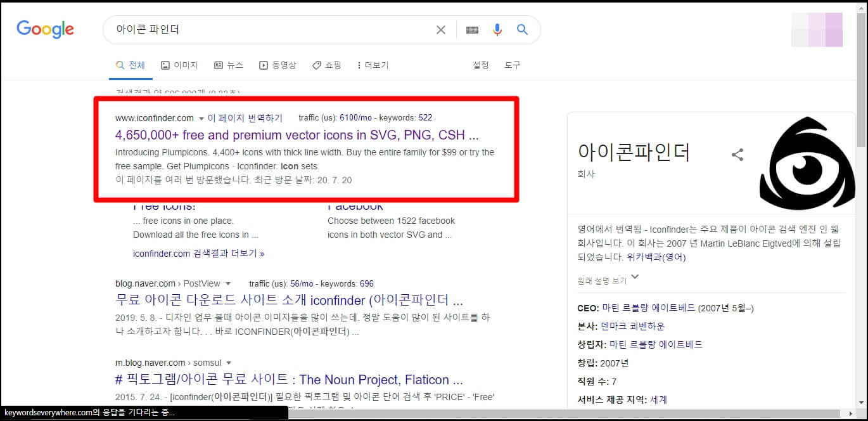Start voice search with microphone icon
868x421 pixels.
pyautogui.click(x=497, y=30)
